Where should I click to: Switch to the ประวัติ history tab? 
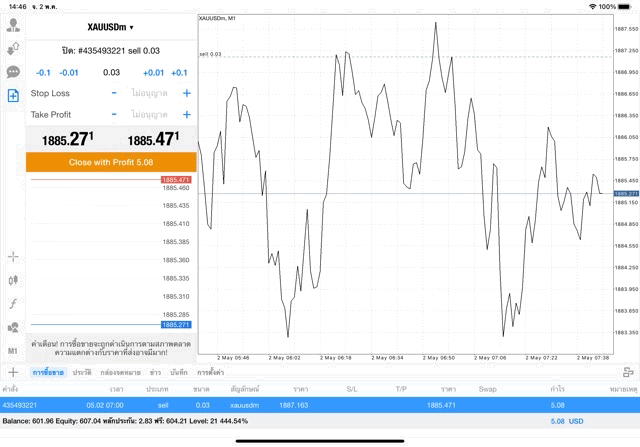pyautogui.click(x=81, y=372)
